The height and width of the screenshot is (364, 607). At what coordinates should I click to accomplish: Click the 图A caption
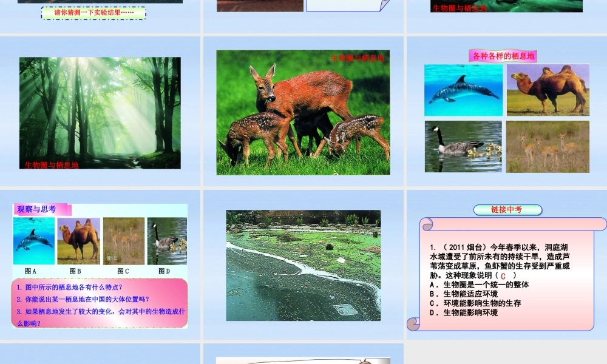30,271
